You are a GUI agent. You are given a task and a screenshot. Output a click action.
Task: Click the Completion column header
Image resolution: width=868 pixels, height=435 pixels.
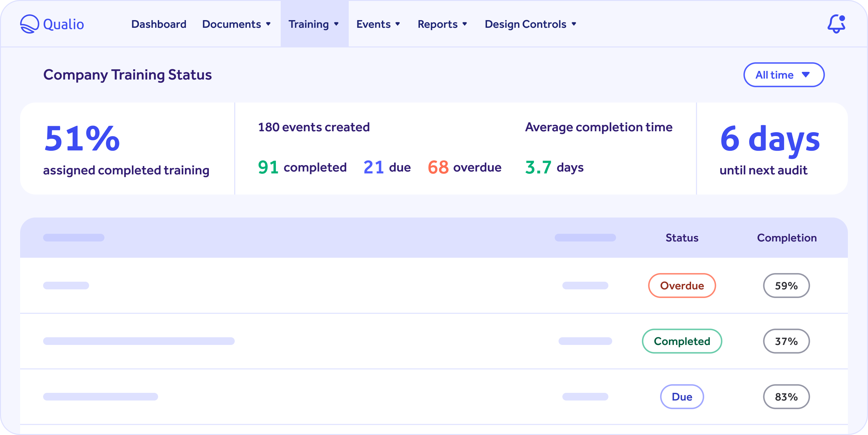[x=787, y=238]
